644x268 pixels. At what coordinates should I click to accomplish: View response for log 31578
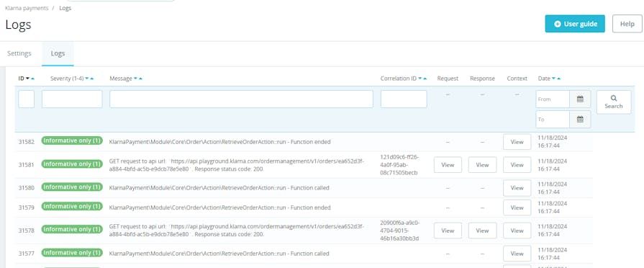[x=482, y=231]
